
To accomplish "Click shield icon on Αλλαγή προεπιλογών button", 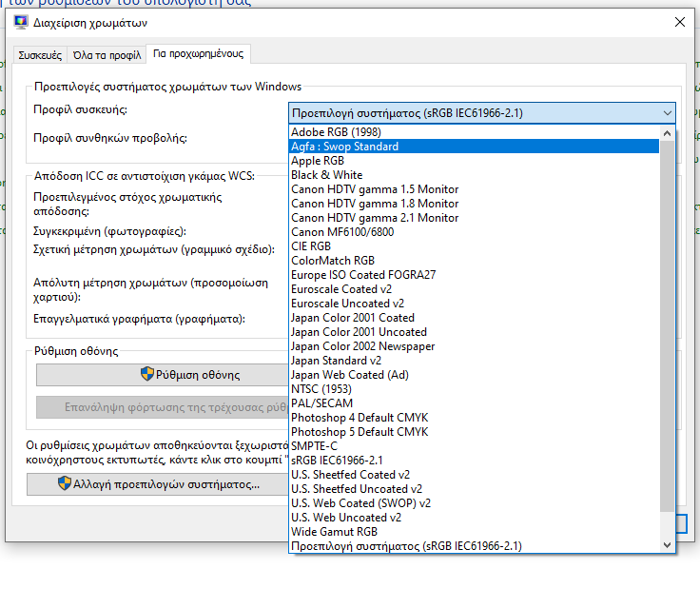I will point(65,483).
